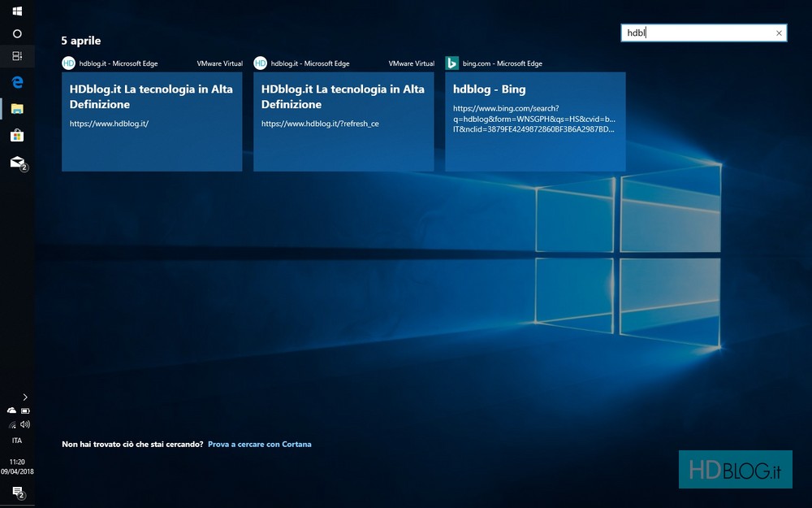812x508 pixels.
Task: Open the Windows Start menu
Action: pos(17,11)
